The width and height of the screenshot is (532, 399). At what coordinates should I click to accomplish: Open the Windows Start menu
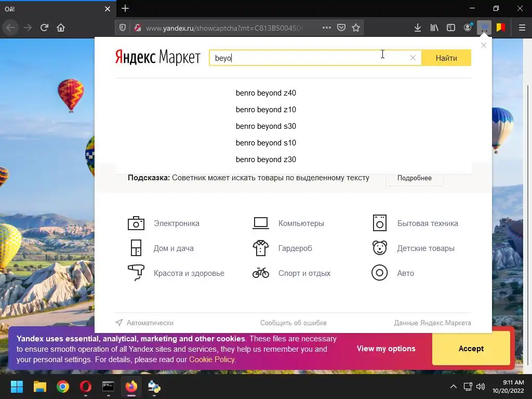click(17, 387)
